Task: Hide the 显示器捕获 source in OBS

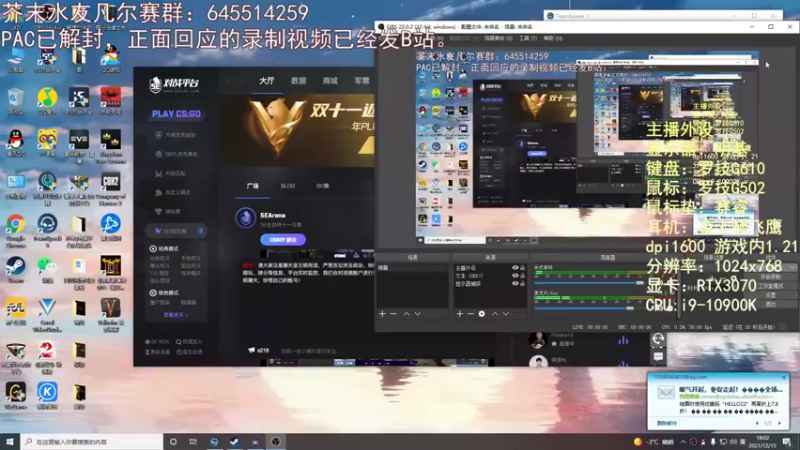Action: 515,283
